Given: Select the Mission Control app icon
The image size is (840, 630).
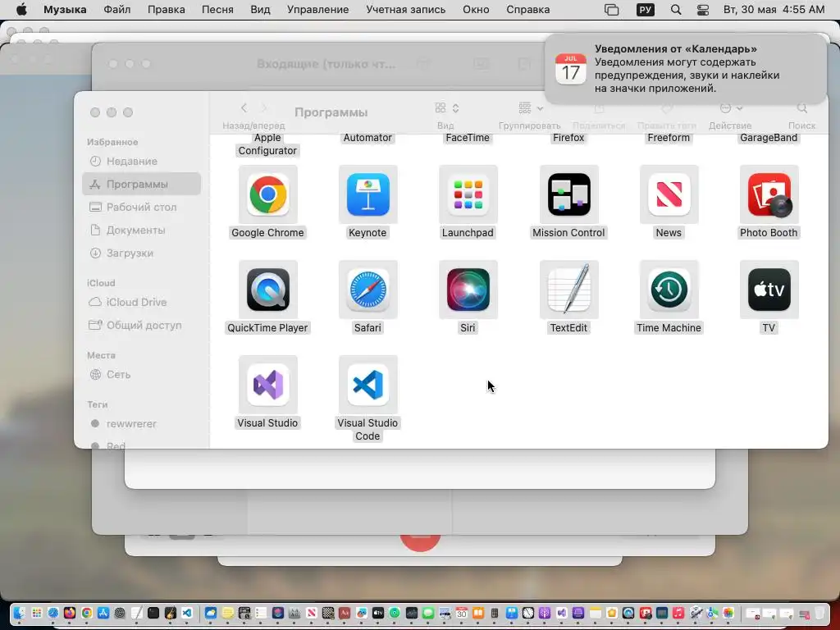Looking at the screenshot, I should point(568,194).
